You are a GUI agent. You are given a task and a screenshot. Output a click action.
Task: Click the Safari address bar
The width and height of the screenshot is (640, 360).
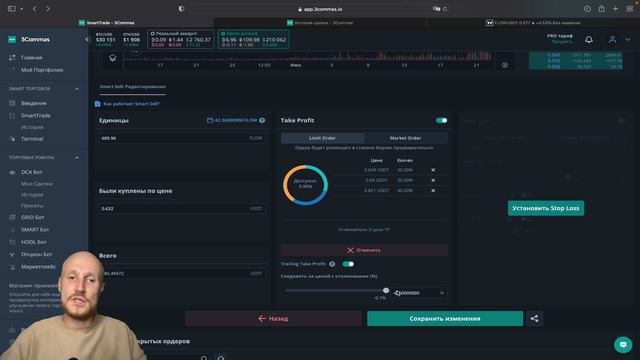tap(320, 9)
